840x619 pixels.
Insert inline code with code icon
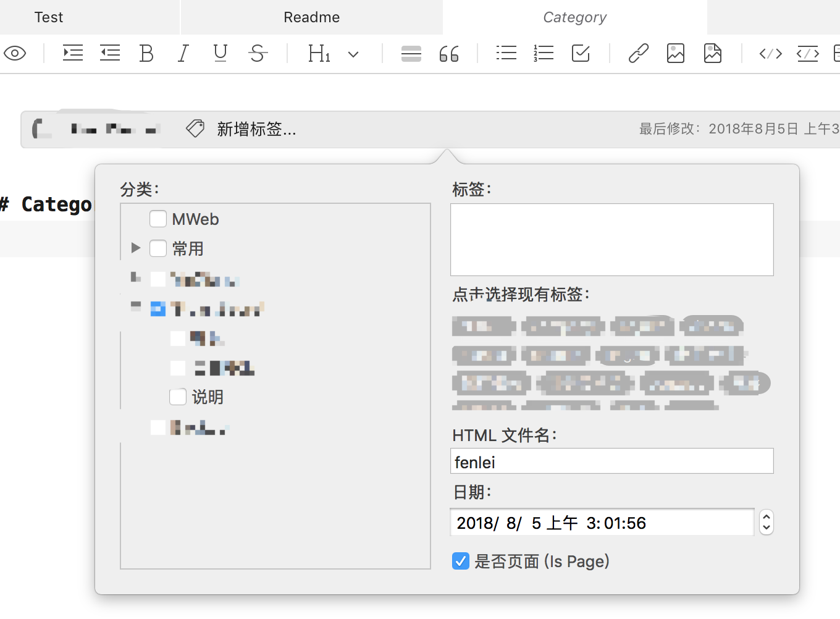(x=770, y=54)
